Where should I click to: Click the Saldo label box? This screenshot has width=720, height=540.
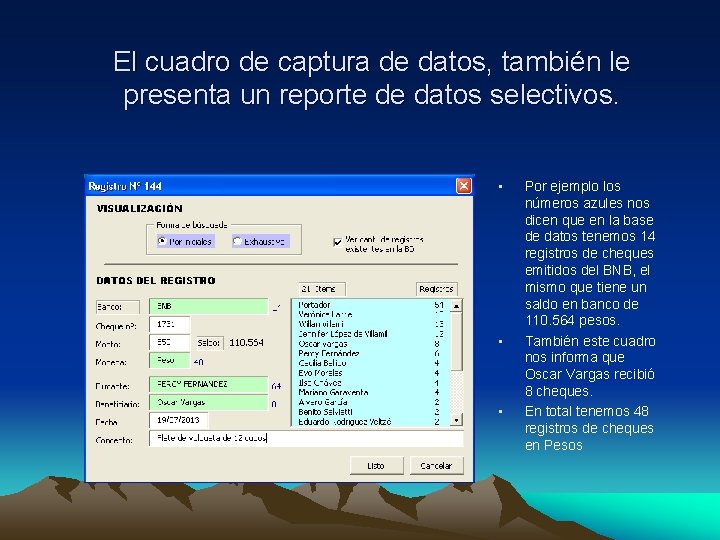[209, 343]
